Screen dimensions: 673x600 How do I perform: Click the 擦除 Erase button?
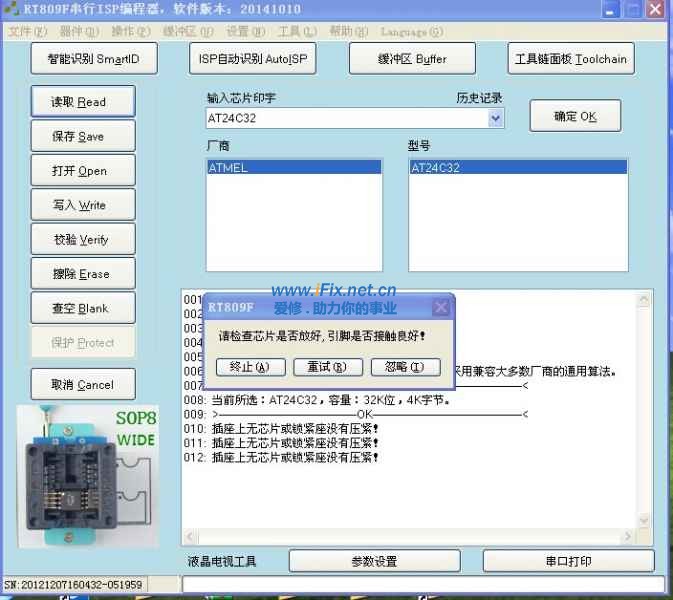83,273
